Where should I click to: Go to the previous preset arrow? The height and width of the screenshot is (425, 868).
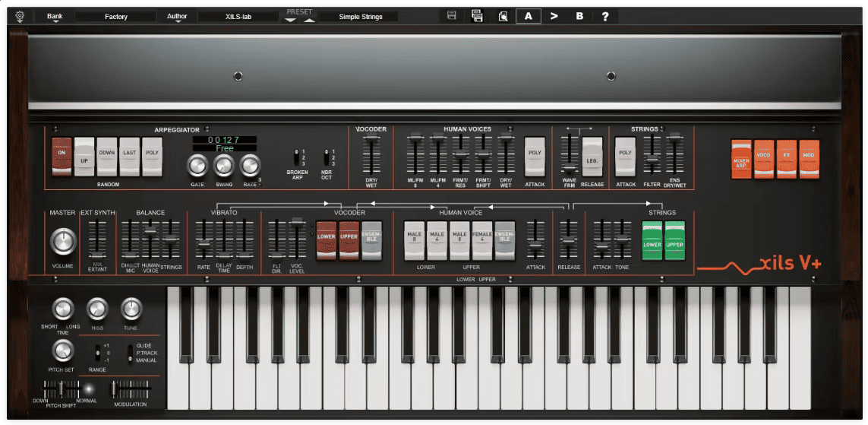tap(291, 20)
